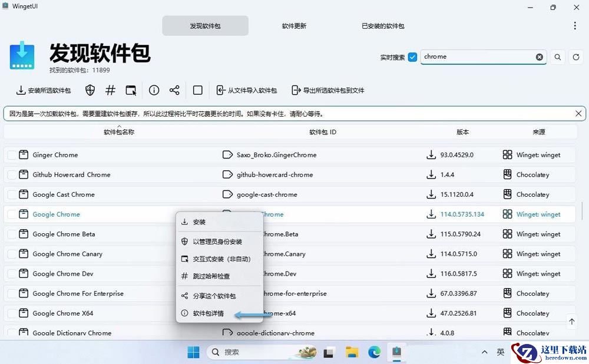The image size is (589, 364).
Task: Import packages from file
Action: pyautogui.click(x=246, y=90)
